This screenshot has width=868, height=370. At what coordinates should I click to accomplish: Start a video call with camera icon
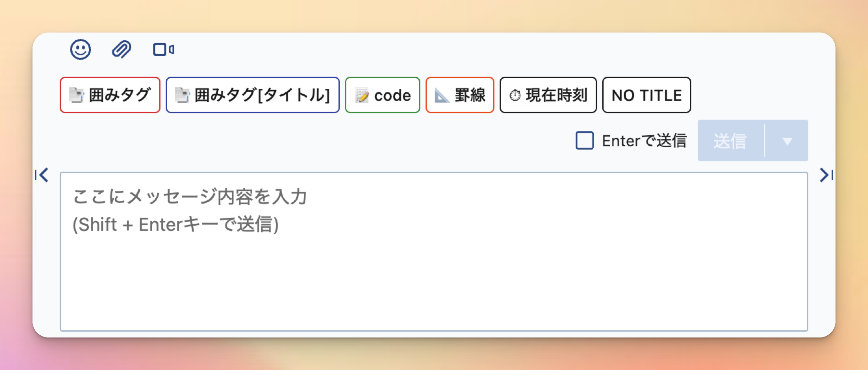(164, 49)
